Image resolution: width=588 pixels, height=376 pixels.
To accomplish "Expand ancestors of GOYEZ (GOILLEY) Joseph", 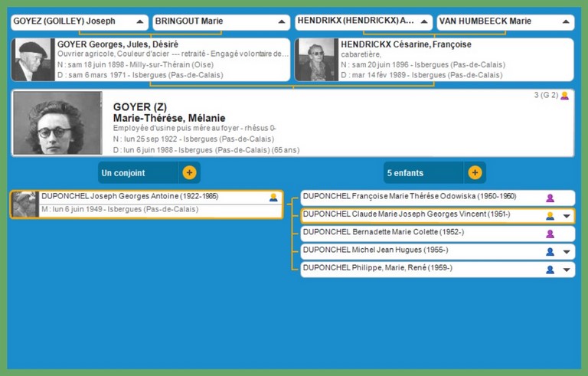I will pyautogui.click(x=139, y=22).
